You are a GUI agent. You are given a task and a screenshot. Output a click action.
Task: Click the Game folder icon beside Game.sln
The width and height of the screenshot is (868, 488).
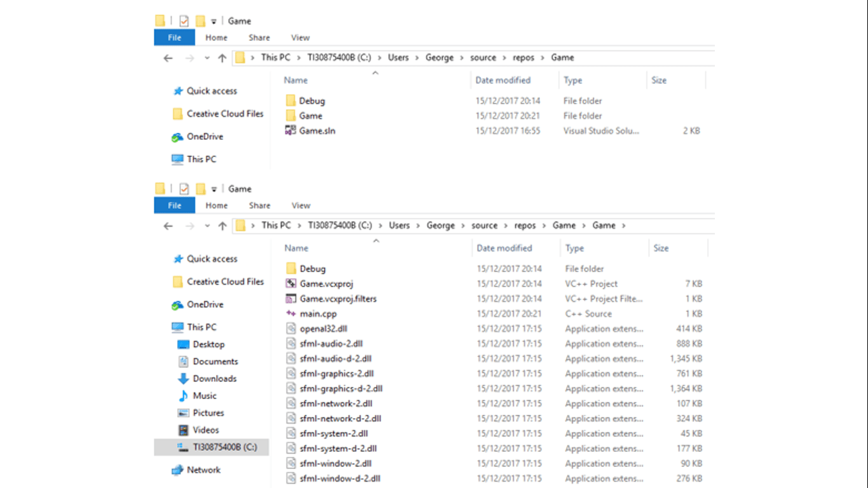click(290, 116)
